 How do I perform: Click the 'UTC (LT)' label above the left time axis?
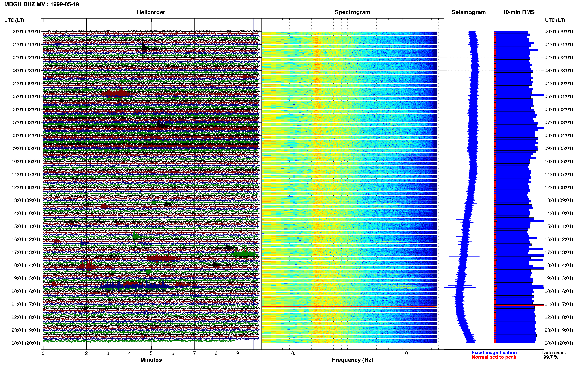(x=14, y=20)
